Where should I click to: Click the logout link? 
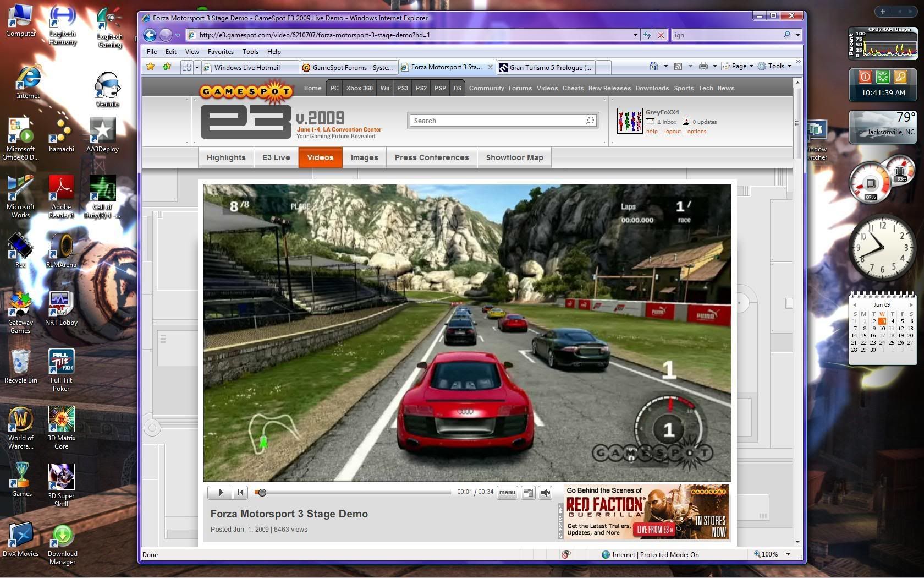point(672,132)
